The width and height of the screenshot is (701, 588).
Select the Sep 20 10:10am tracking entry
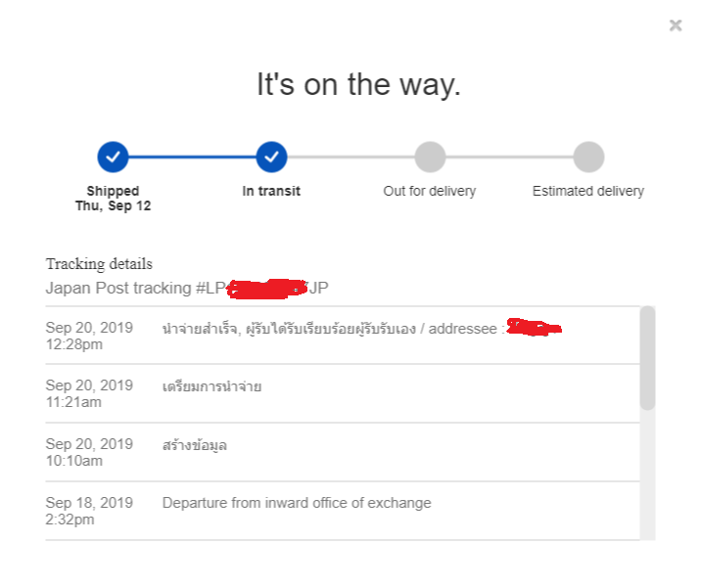click(x=343, y=452)
